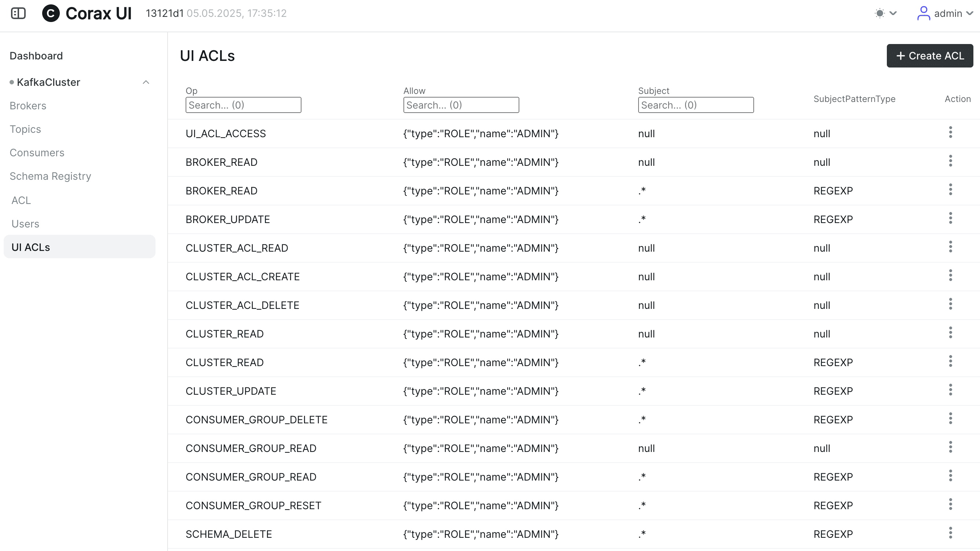The height and width of the screenshot is (551, 980).
Task: Click the admin user profile icon
Action: pyautogui.click(x=923, y=13)
